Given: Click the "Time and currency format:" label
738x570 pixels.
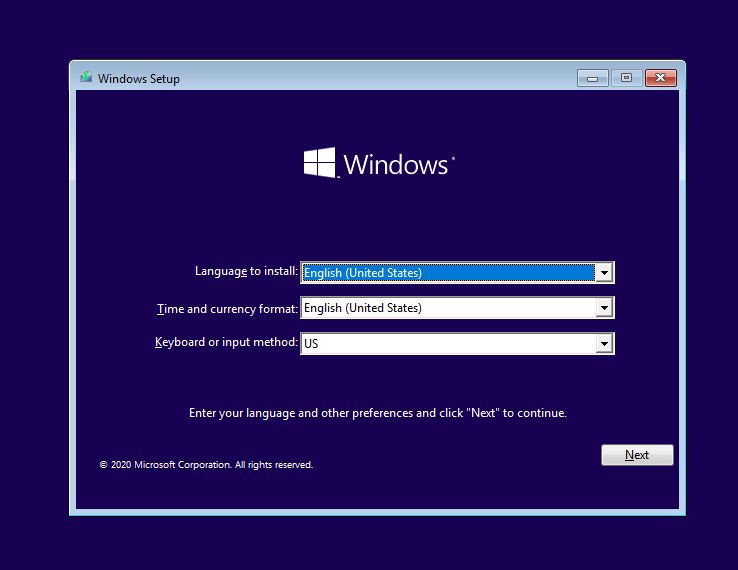Looking at the screenshot, I should [227, 309].
